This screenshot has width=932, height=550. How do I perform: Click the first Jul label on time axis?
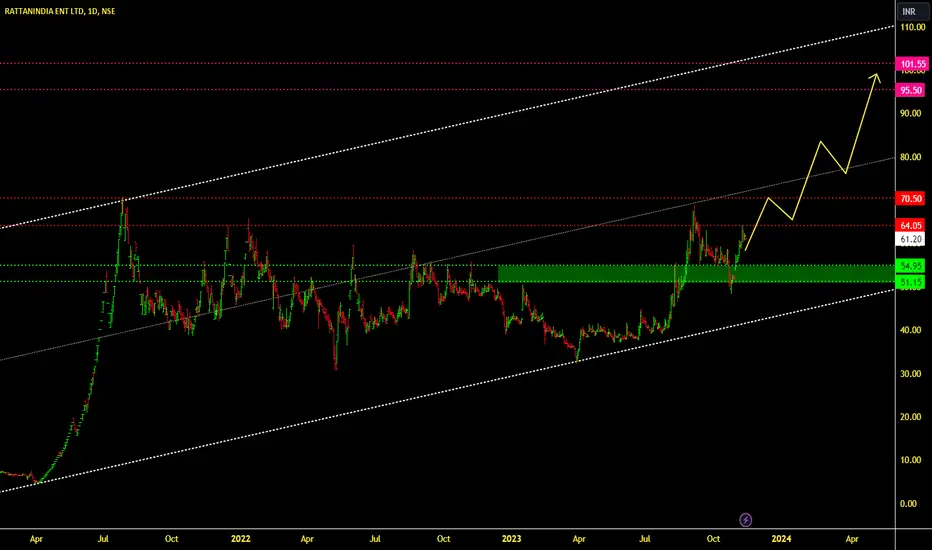tap(103, 539)
